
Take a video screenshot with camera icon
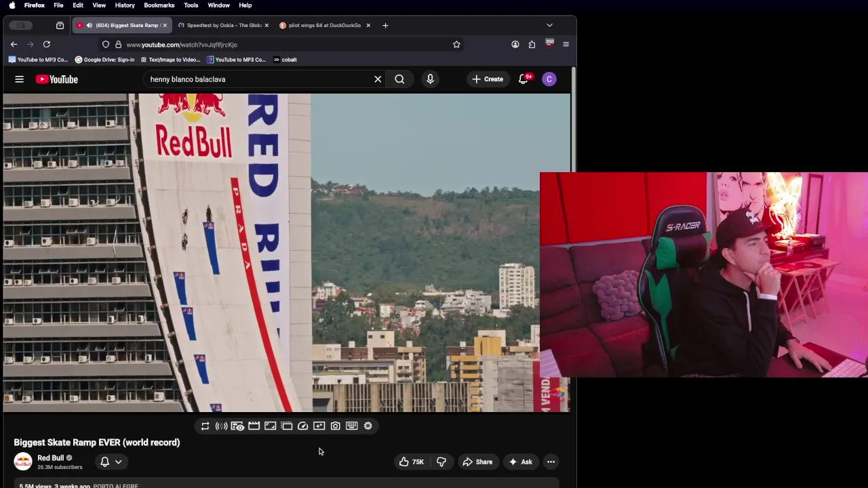(x=335, y=426)
